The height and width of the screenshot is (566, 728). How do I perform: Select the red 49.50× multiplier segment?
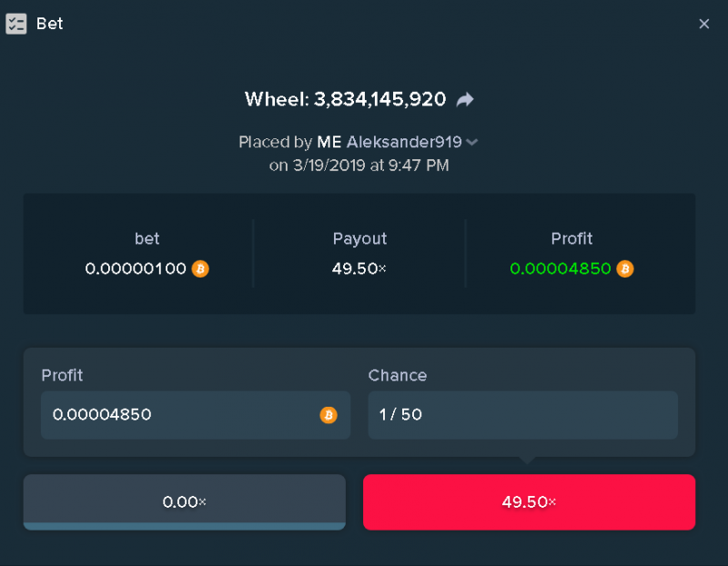tap(529, 502)
